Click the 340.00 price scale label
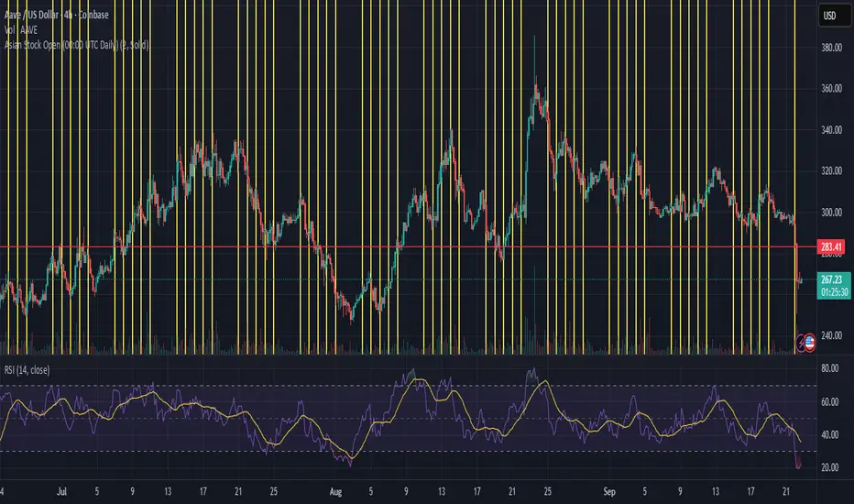854x504 pixels. [x=832, y=130]
